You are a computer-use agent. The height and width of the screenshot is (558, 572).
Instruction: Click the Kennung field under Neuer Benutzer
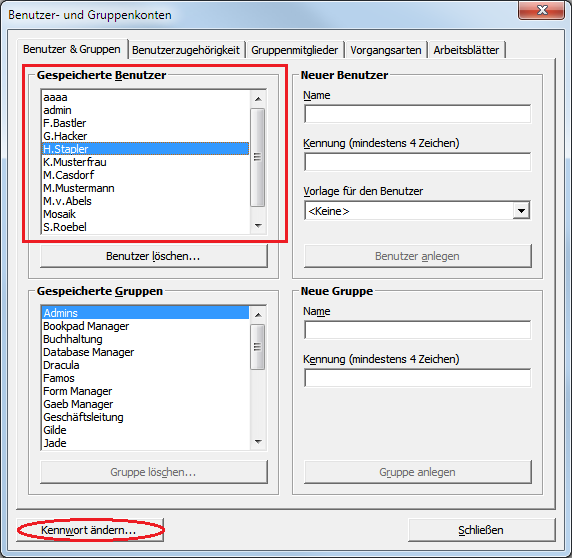click(418, 162)
